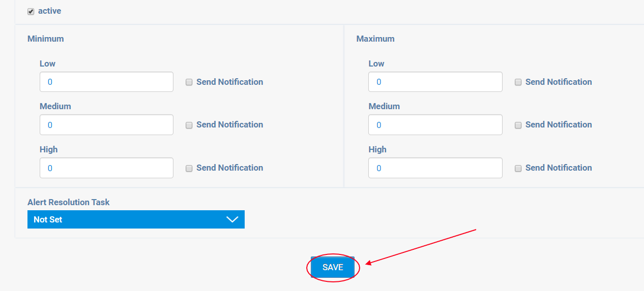Uncheck the active checkbox
This screenshot has width=644, height=291.
[31, 11]
